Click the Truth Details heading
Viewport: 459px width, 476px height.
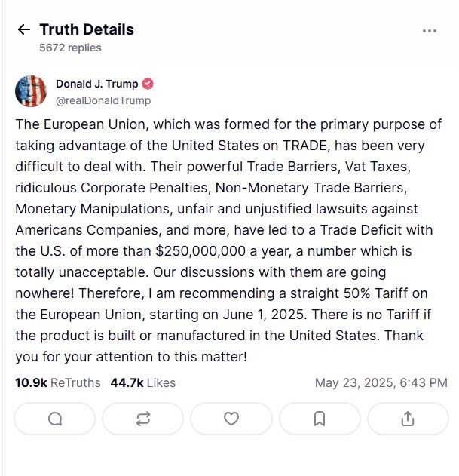click(86, 30)
